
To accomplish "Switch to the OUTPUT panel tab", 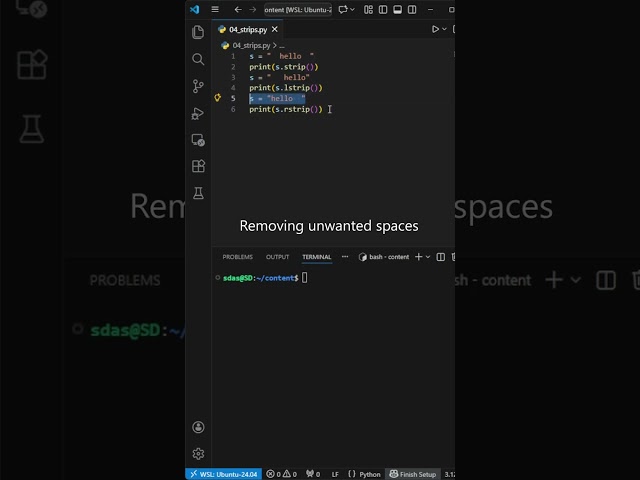I will [x=277, y=257].
